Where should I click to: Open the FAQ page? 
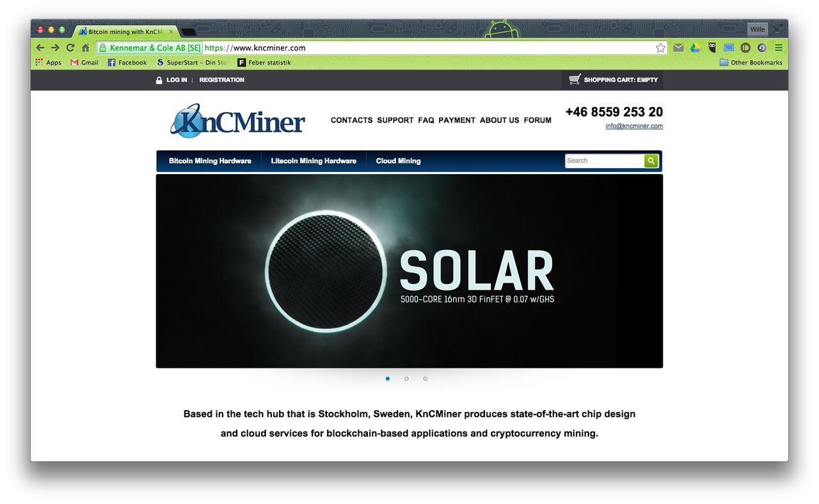pyautogui.click(x=426, y=120)
